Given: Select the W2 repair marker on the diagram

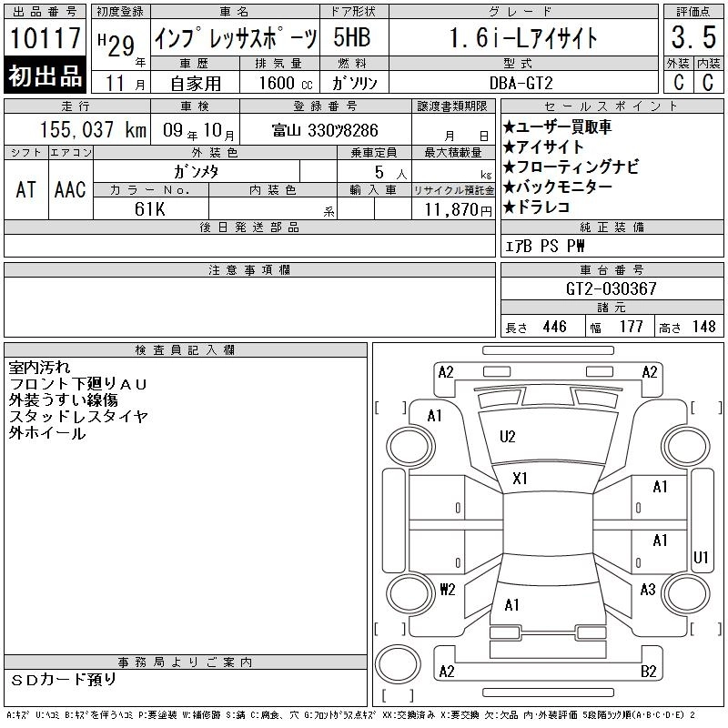Looking at the screenshot, I should pos(447,590).
